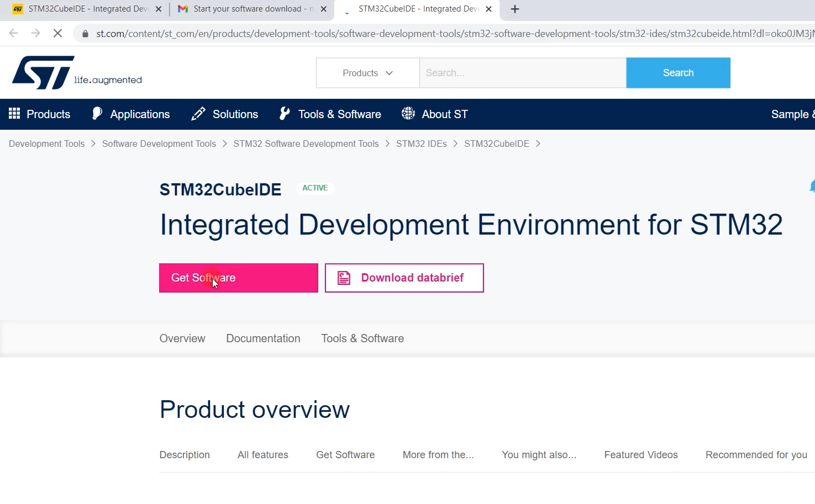Screen dimensions: 815x504
Task: Open the Solutions nav menu
Action: [235, 114]
